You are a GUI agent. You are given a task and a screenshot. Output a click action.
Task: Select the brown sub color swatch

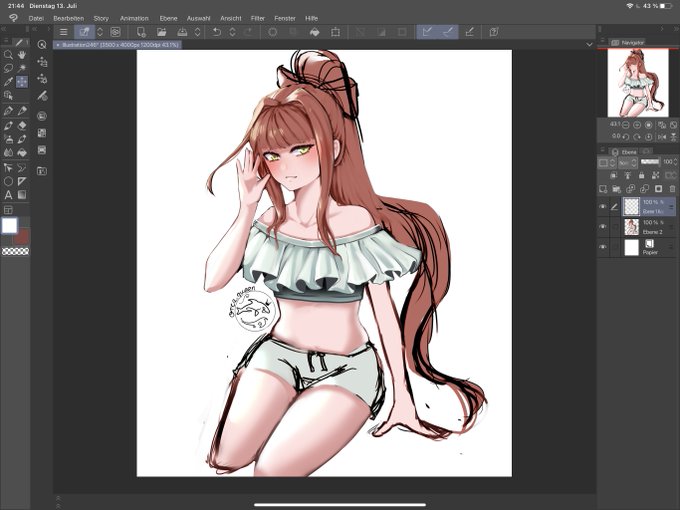(x=22, y=237)
